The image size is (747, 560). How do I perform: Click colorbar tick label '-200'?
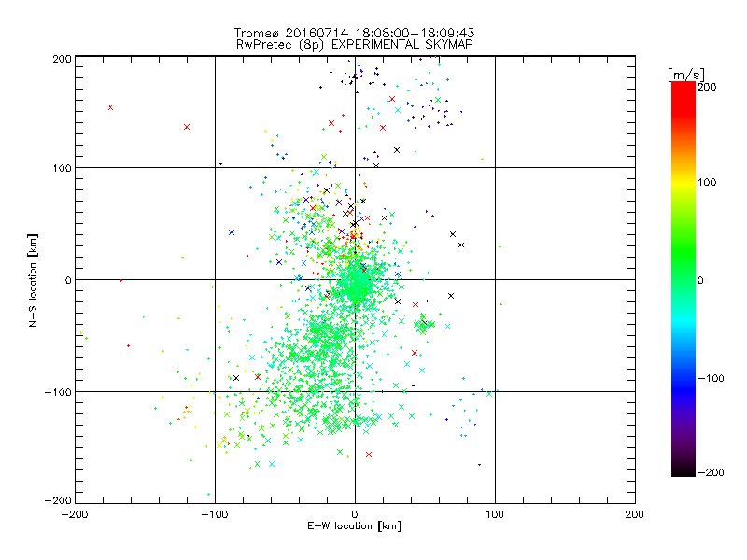coord(711,472)
